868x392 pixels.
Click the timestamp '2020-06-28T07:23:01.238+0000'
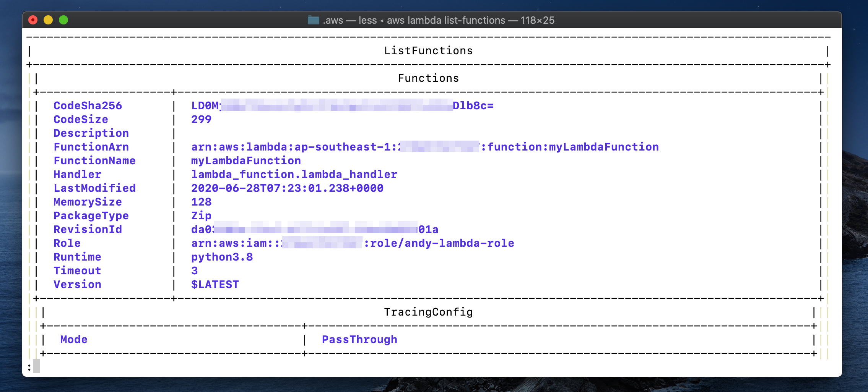click(287, 188)
